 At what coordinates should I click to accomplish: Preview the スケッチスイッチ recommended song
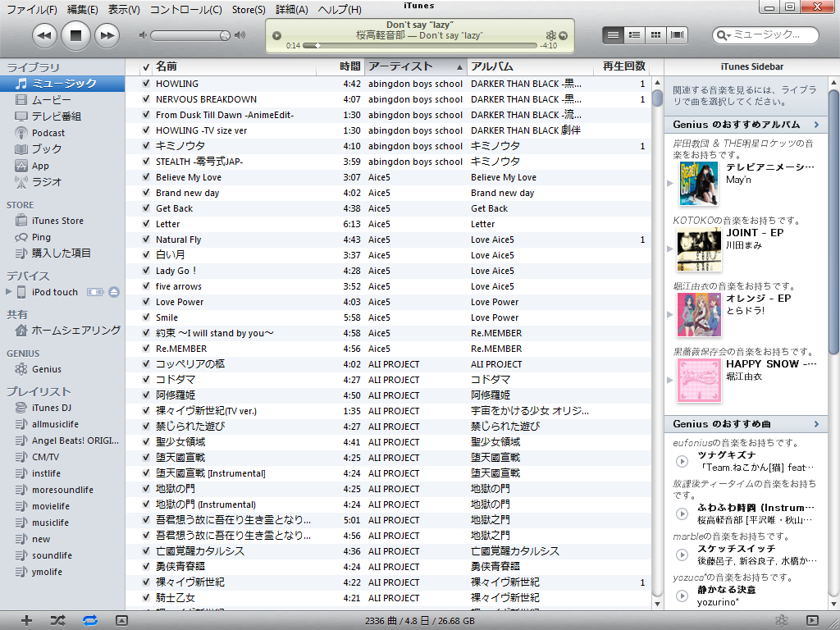682,555
